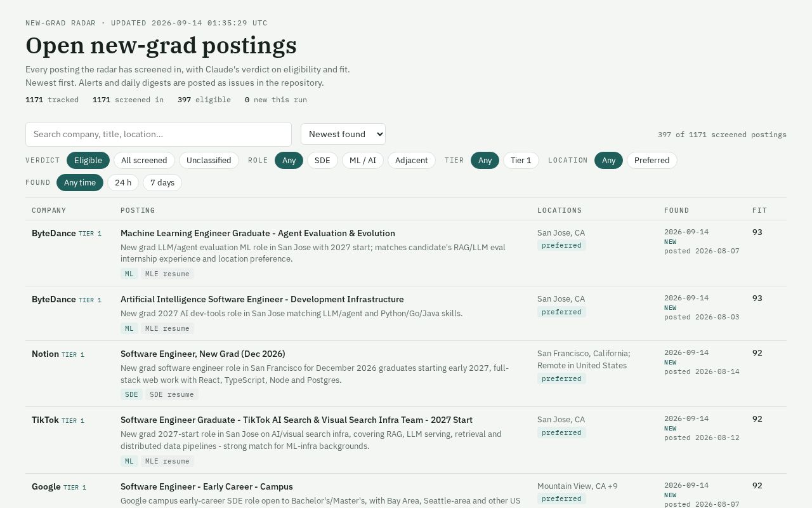The width and height of the screenshot is (812, 508).
Task: Open Software Engineer - Early Career - Campus posting
Action: pos(207,486)
